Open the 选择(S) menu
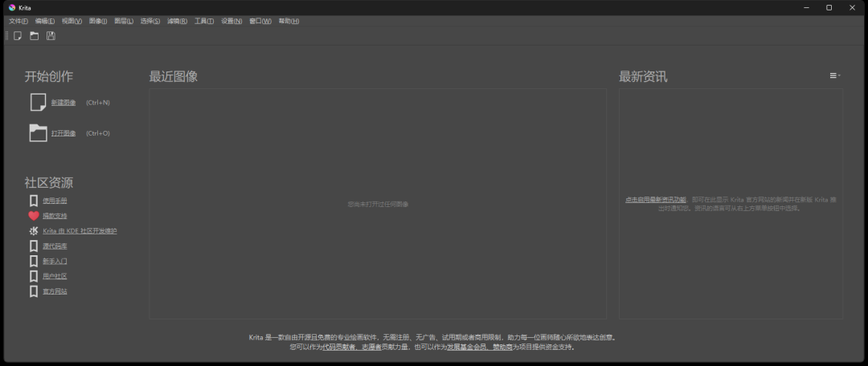This screenshot has width=868, height=366. click(150, 21)
